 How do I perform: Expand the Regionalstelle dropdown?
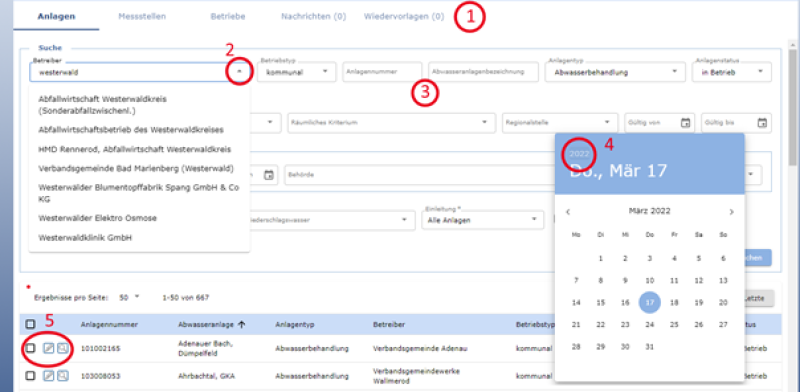point(560,123)
